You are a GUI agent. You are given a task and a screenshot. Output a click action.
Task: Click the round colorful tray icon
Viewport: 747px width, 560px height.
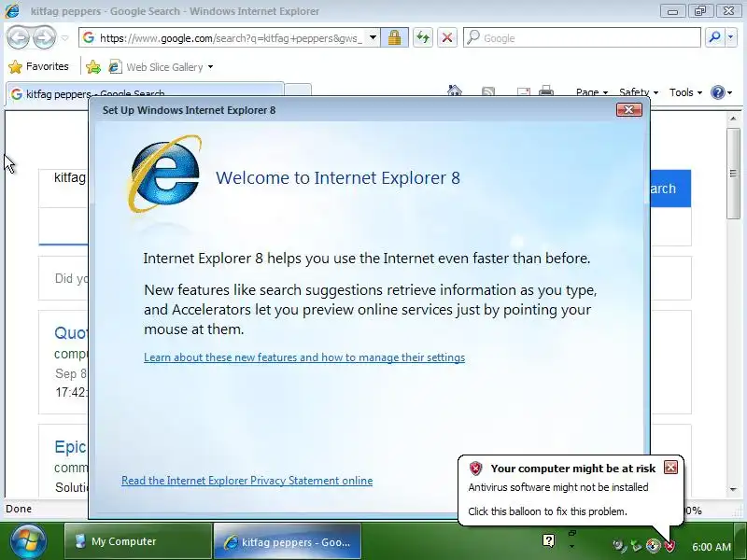pos(653,546)
